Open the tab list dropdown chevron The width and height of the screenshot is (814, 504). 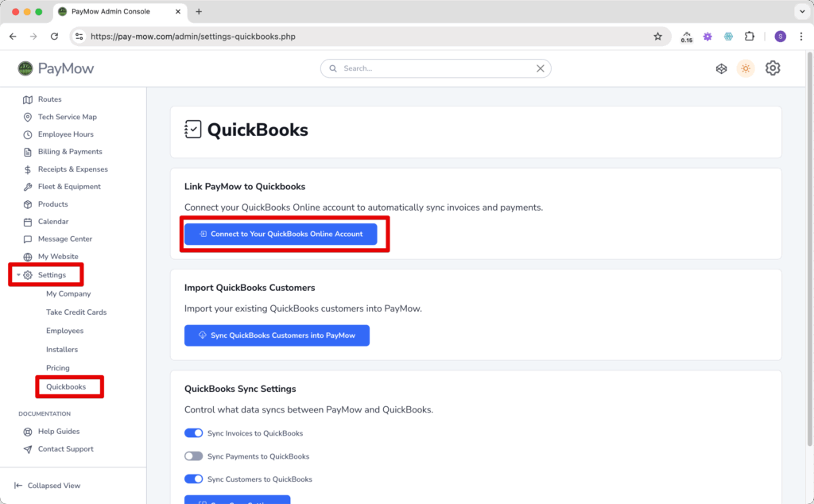(x=802, y=11)
